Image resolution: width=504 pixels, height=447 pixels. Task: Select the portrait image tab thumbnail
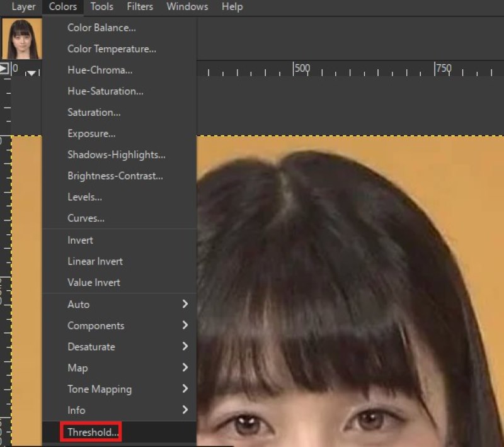[22, 38]
